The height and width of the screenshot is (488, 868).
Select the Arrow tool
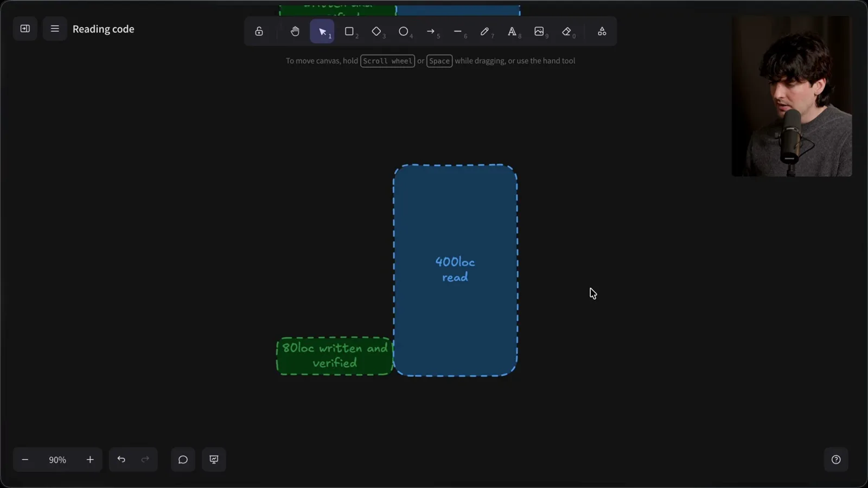click(431, 31)
